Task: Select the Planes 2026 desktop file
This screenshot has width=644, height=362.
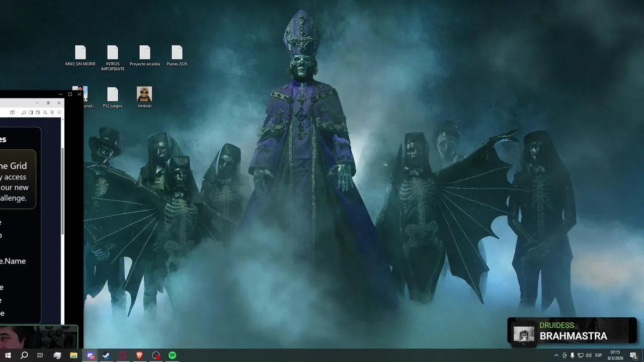Action: 177,56
